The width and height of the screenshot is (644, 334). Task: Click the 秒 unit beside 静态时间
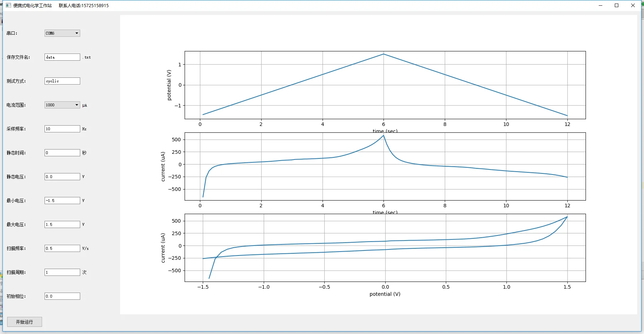click(x=84, y=153)
